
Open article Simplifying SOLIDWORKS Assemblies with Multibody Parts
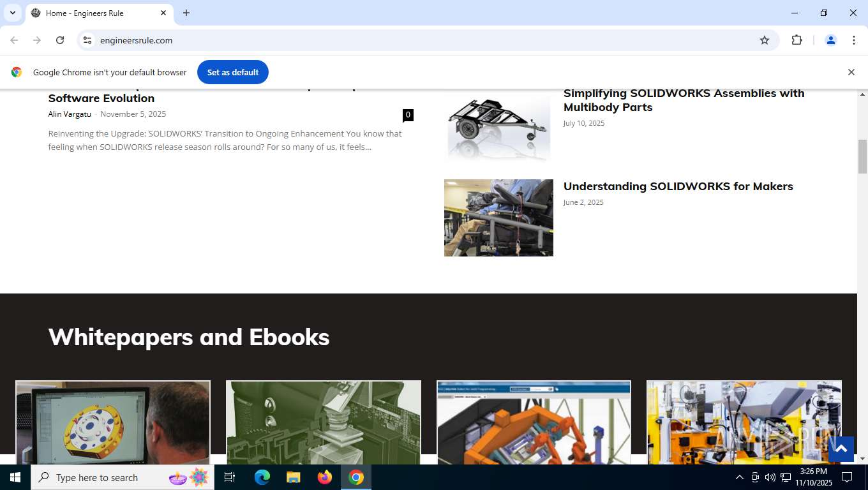tap(684, 100)
